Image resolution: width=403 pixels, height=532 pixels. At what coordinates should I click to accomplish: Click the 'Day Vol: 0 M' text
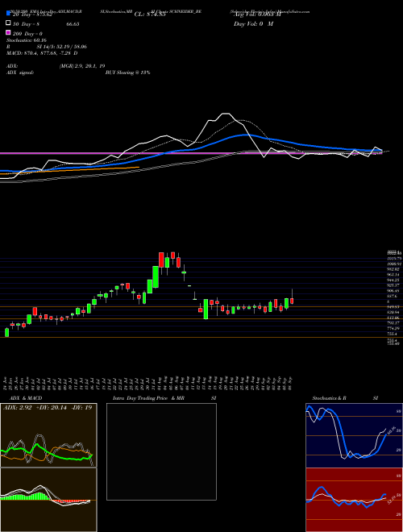253,23
